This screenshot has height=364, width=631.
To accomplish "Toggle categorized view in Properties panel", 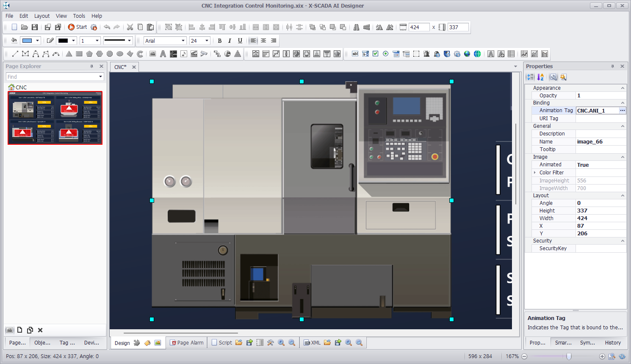I will tap(530, 77).
